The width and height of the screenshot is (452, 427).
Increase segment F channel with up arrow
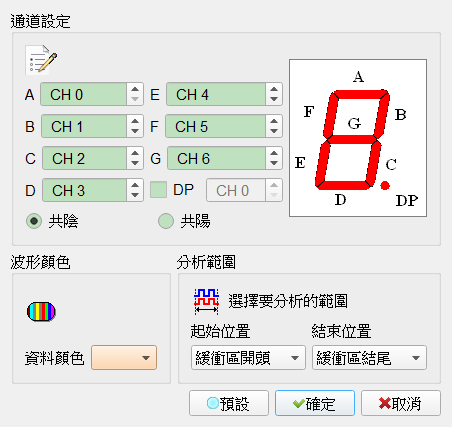(x=274, y=121)
